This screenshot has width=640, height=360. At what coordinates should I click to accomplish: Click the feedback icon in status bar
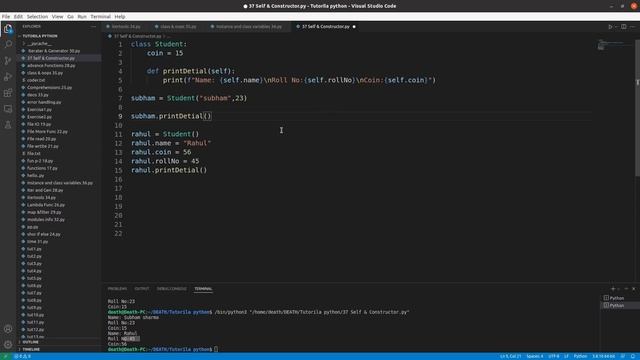[623, 356]
